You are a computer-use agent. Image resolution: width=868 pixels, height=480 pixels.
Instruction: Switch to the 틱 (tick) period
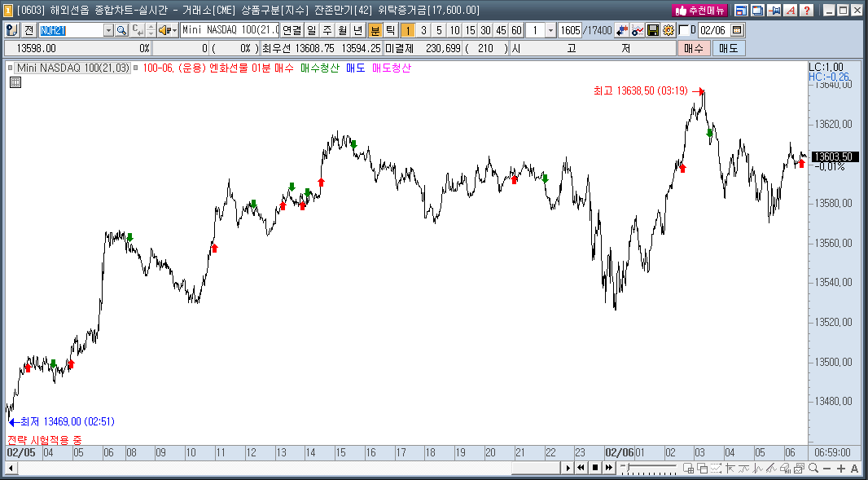coord(390,30)
